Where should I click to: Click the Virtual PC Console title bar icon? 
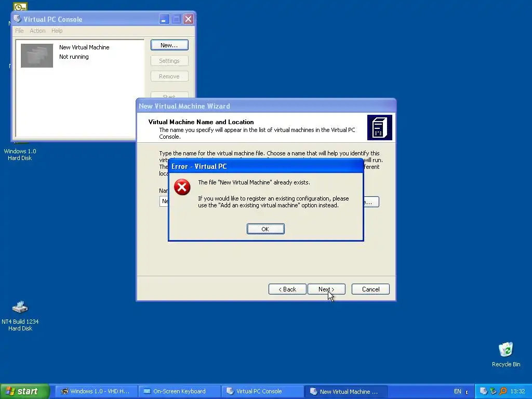17,19
